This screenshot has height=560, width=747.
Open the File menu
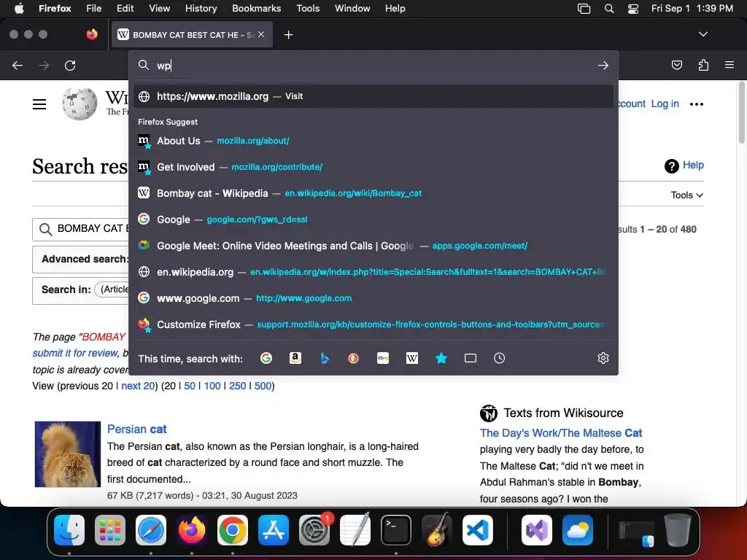93,8
